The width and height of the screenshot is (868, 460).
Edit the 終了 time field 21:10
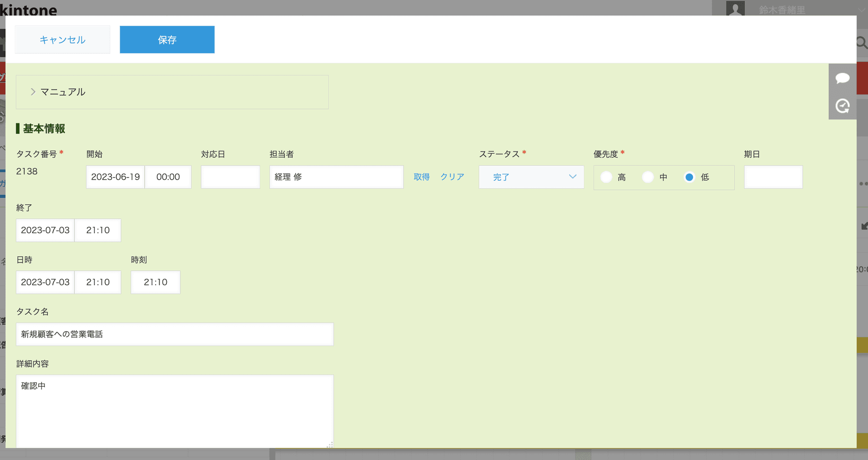pyautogui.click(x=98, y=230)
